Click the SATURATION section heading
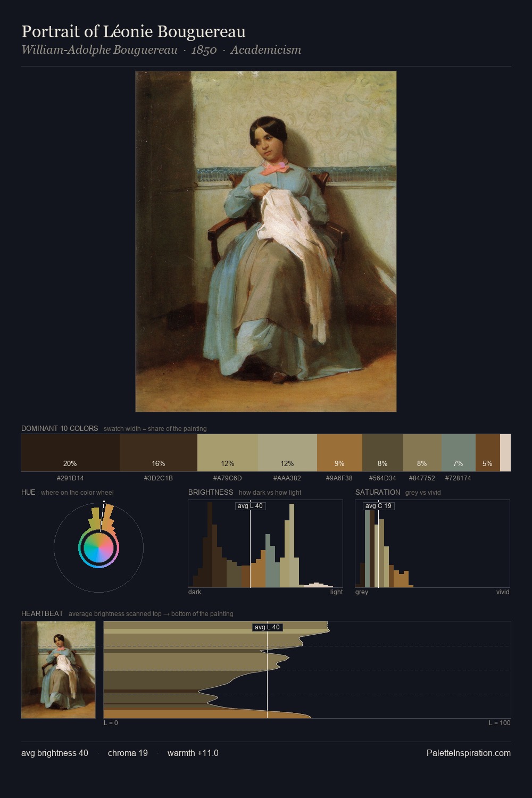The width and height of the screenshot is (532, 798). pyautogui.click(x=378, y=492)
